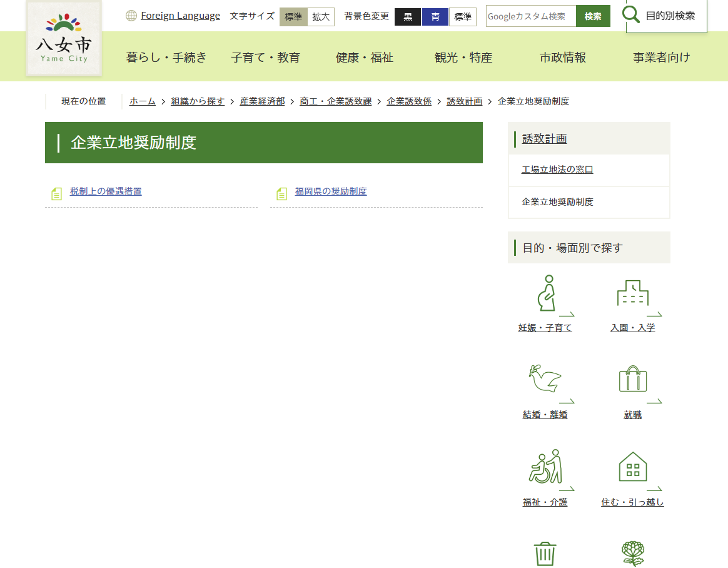The width and height of the screenshot is (728, 568).
Task: Open the 就職 text link
Action: tap(632, 415)
